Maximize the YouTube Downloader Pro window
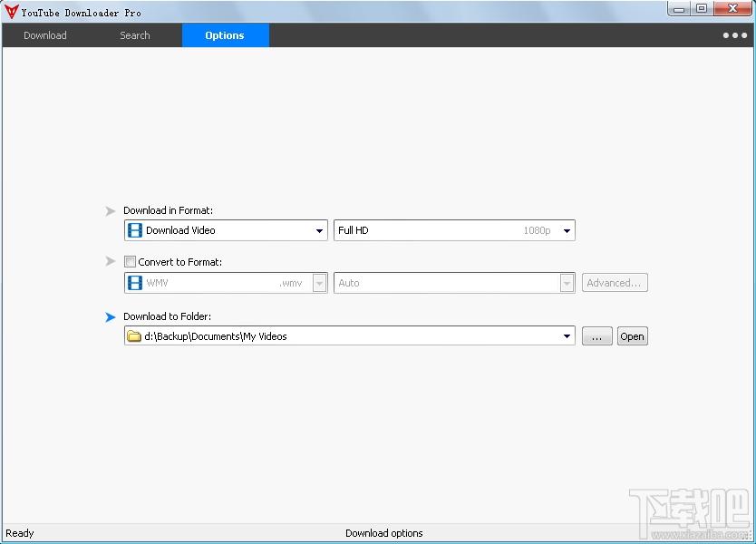 702,9
